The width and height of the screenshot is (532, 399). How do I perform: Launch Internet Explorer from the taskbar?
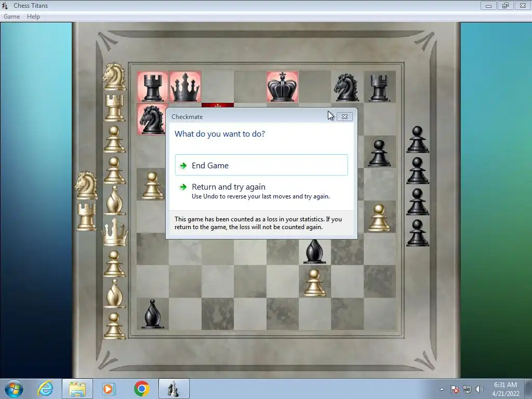[x=46, y=389]
